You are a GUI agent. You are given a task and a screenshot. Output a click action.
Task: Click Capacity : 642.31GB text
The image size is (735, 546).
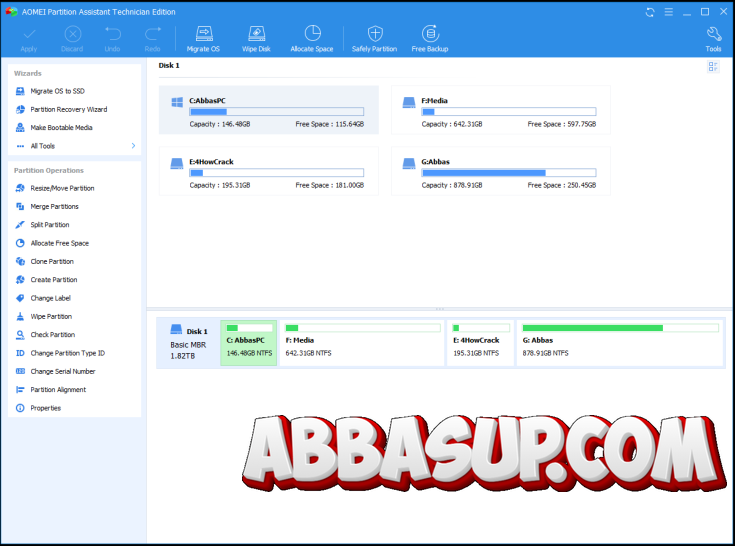pyautogui.click(x=452, y=124)
